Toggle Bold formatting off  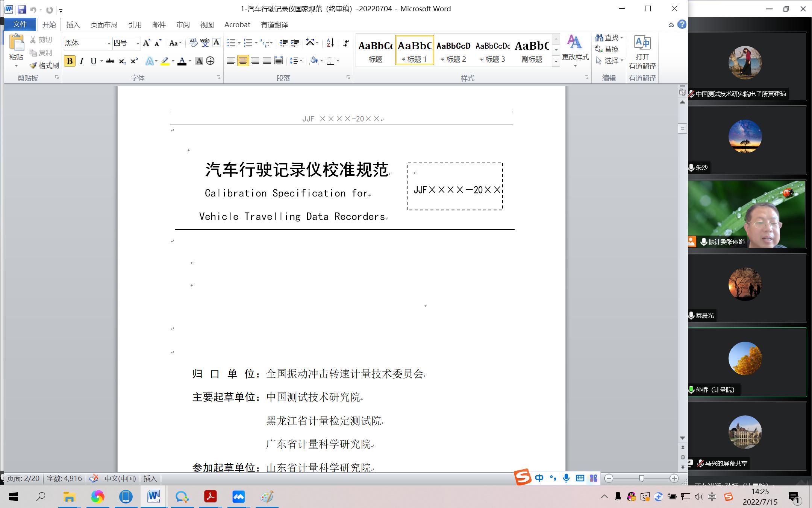tap(70, 61)
